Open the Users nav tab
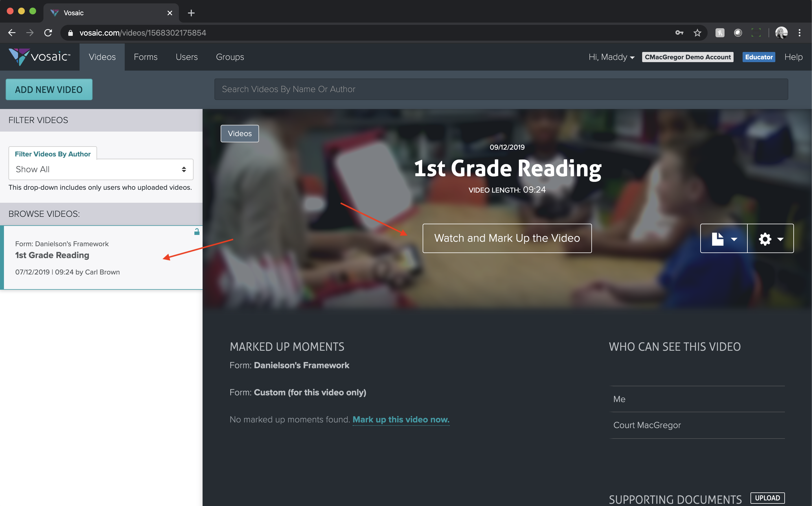 click(186, 57)
